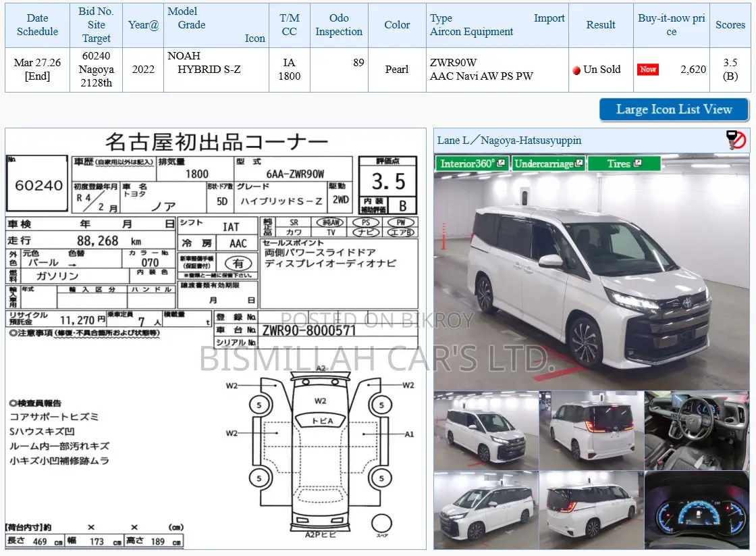Sort by the Date Schedule column header
The height and width of the screenshot is (556, 756).
[x=37, y=24]
